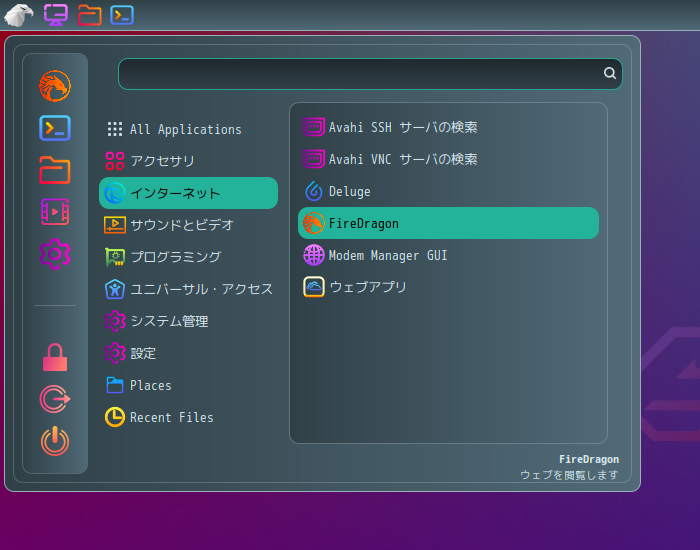The height and width of the screenshot is (550, 700).
Task: Focus the menu search field
Action: tap(370, 74)
